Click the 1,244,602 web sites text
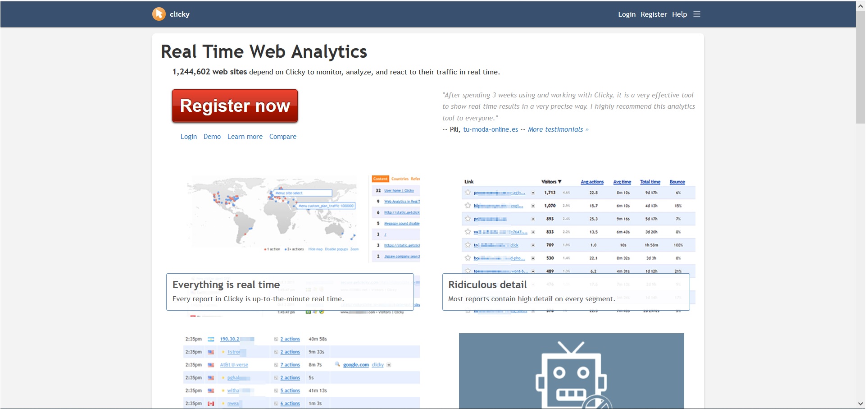Screen dimensions: 868x409 click(x=209, y=72)
